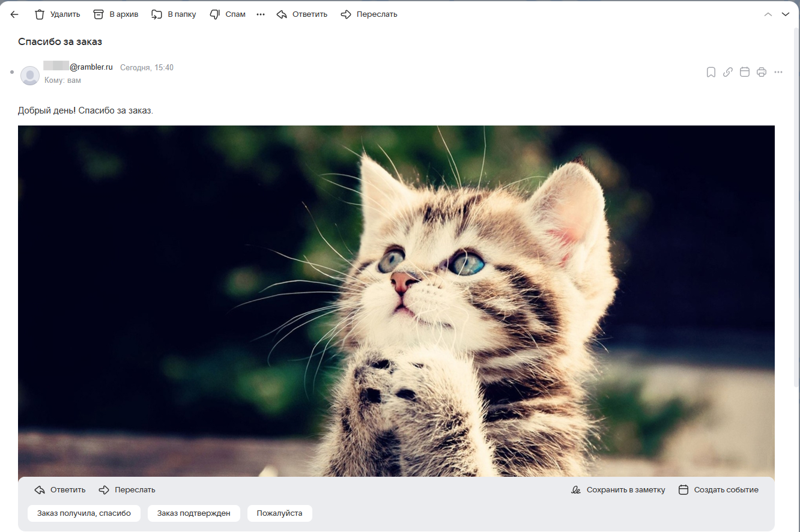Click the timestamp Сегодня, 15:40
800x532 pixels.
tap(147, 68)
